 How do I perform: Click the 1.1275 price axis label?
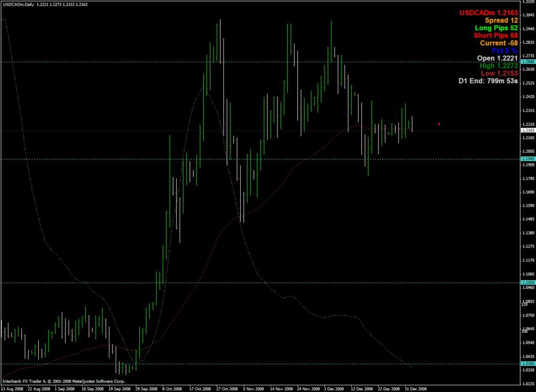528,247
